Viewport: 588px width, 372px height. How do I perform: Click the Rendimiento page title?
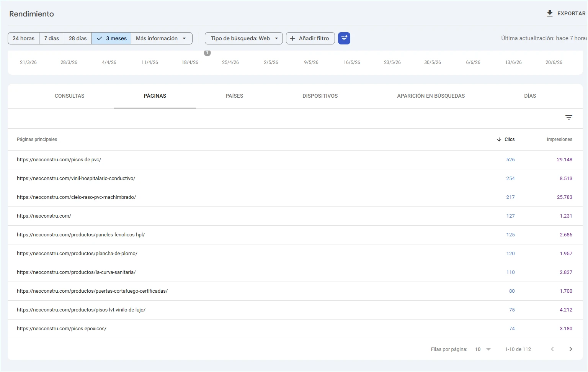pos(31,14)
